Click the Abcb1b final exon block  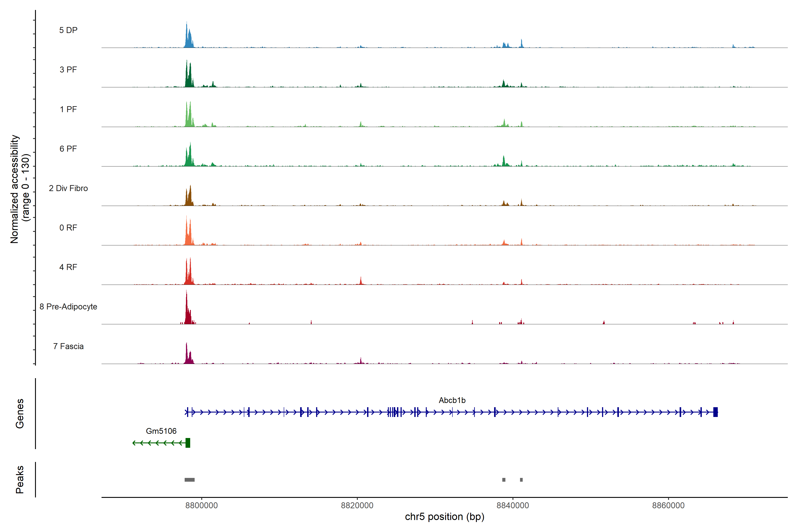point(716,412)
